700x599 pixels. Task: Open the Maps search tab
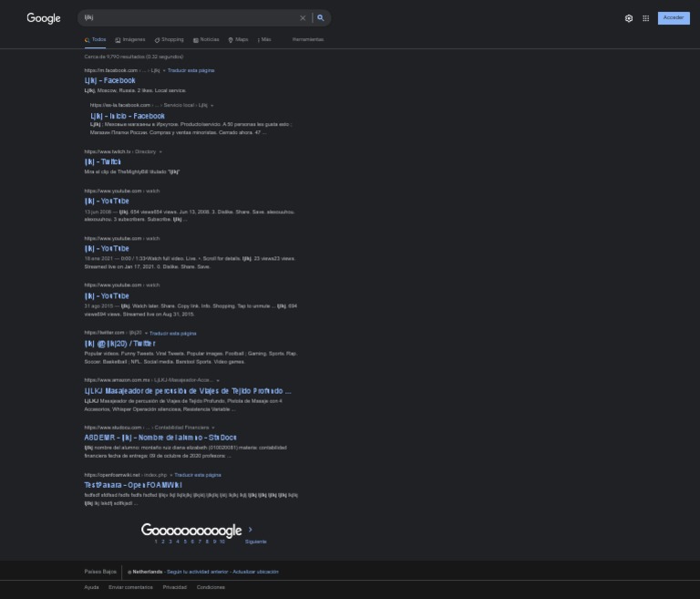point(238,40)
